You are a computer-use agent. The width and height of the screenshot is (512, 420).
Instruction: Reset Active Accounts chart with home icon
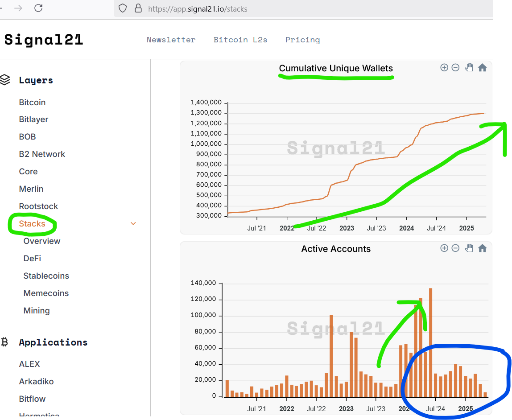click(482, 248)
